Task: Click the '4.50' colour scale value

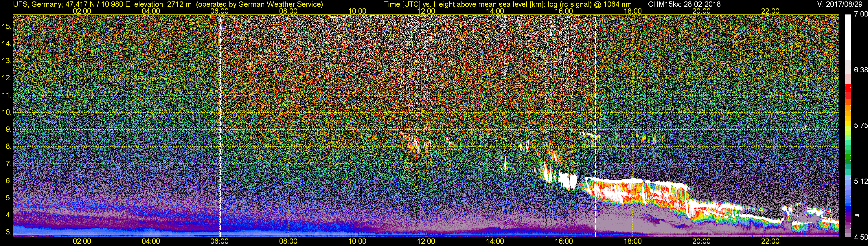Action: [x=861, y=237]
